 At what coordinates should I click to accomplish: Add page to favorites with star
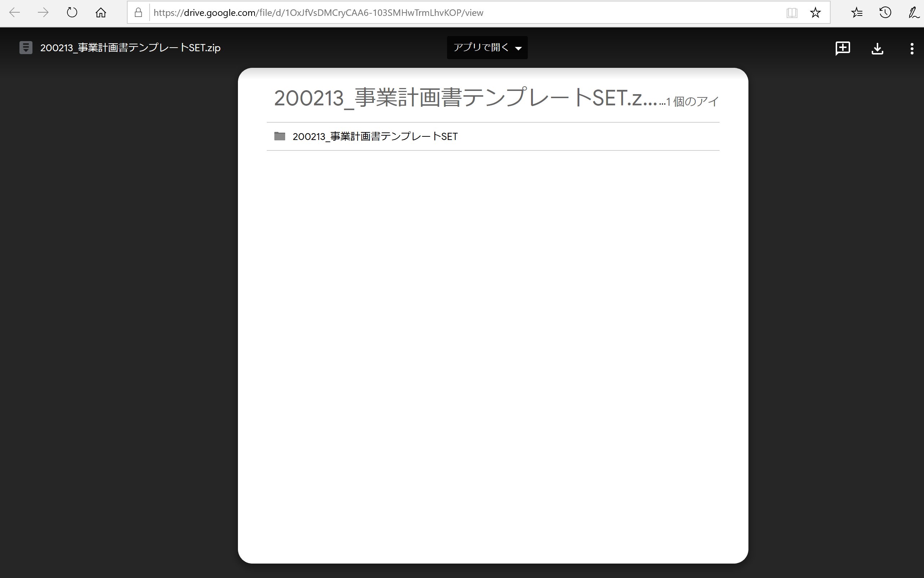[x=815, y=13]
